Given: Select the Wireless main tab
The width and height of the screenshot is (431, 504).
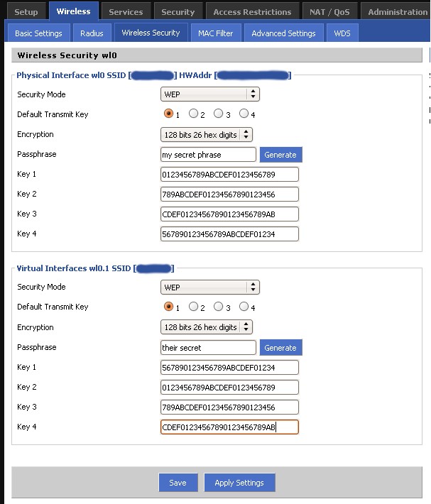Looking at the screenshot, I should 74,11.
